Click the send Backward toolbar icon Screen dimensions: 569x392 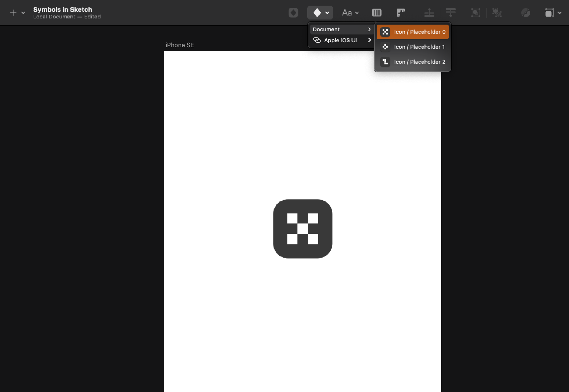tap(451, 13)
